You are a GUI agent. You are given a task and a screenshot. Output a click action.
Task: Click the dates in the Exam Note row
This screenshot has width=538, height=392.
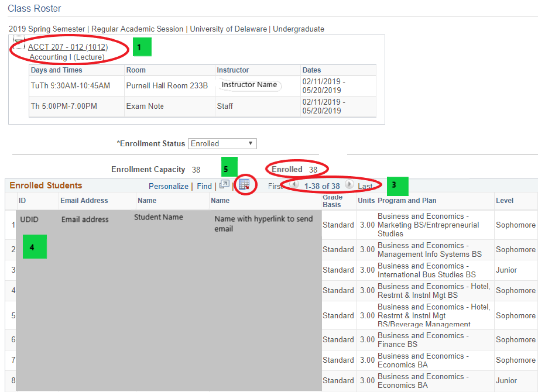[324, 106]
